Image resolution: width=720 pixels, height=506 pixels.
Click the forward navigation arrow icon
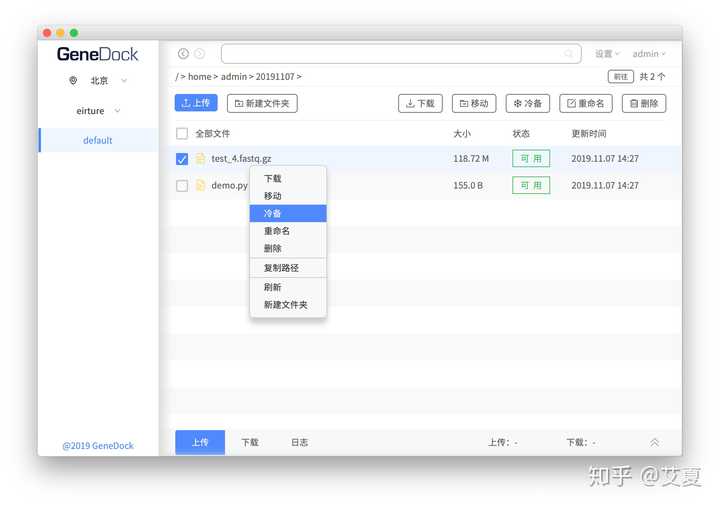click(x=199, y=54)
